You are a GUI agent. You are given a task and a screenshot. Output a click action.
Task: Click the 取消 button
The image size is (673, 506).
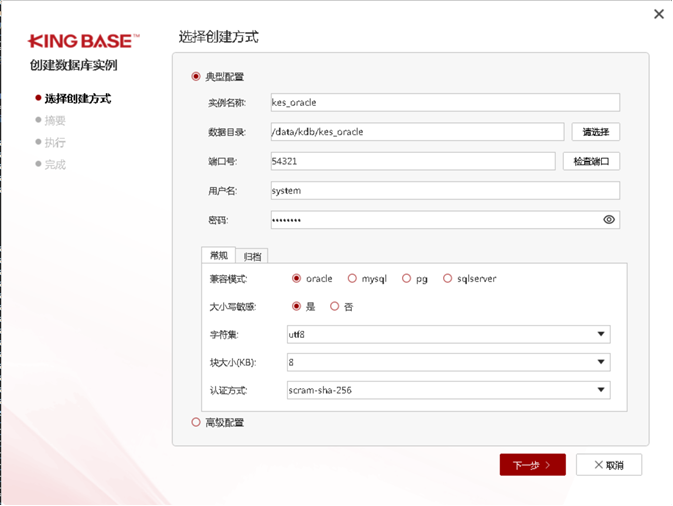[609, 465]
